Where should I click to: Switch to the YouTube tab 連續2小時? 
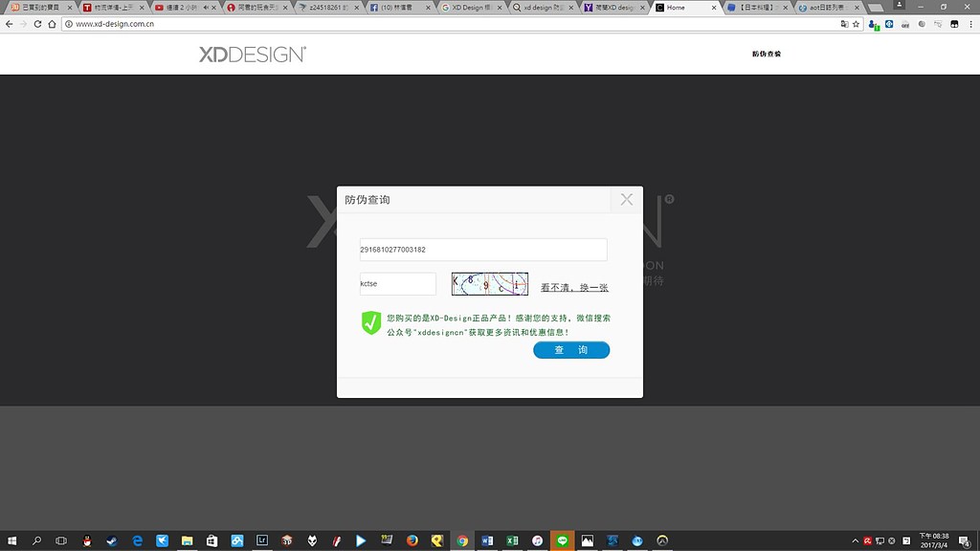184,8
